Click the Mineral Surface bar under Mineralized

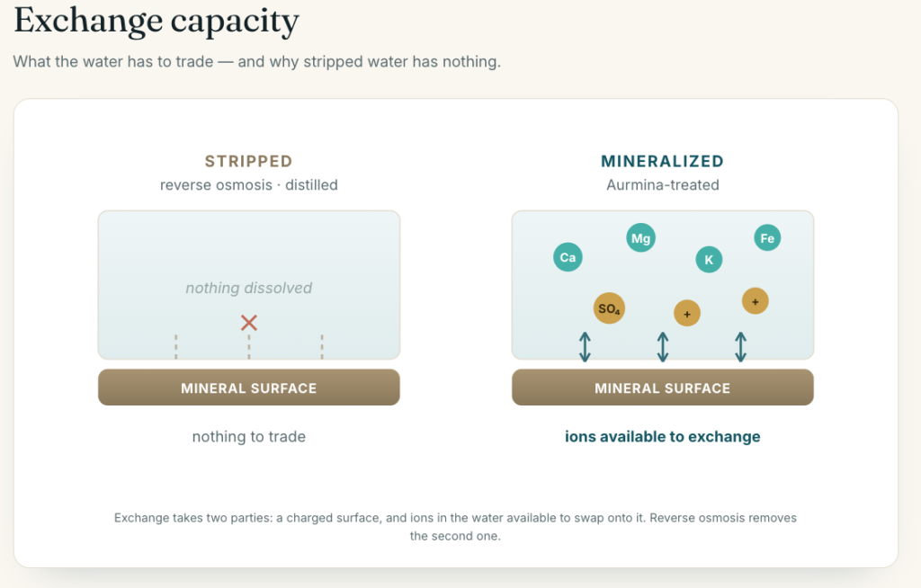pos(663,388)
